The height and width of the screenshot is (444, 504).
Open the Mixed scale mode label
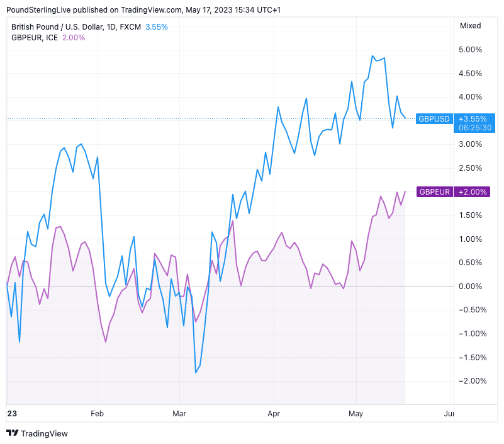(x=471, y=26)
